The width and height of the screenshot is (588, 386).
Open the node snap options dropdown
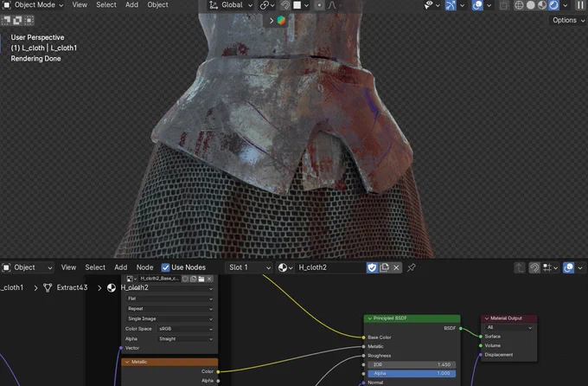(x=551, y=267)
